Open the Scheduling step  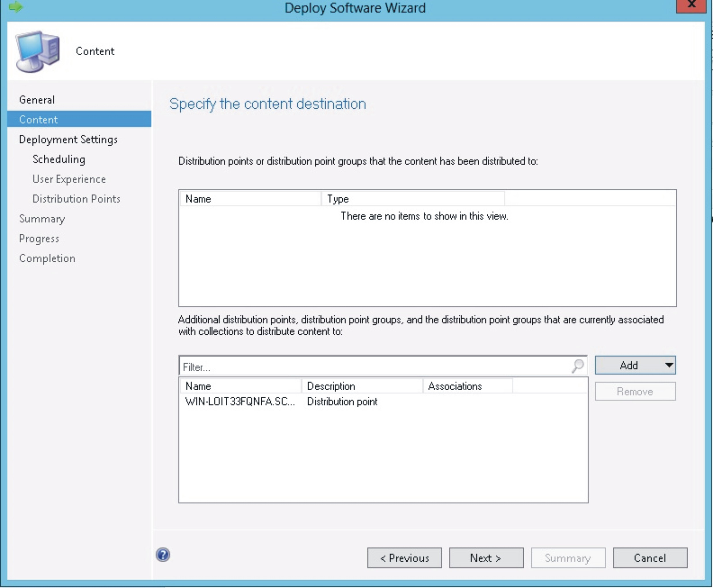coord(59,159)
